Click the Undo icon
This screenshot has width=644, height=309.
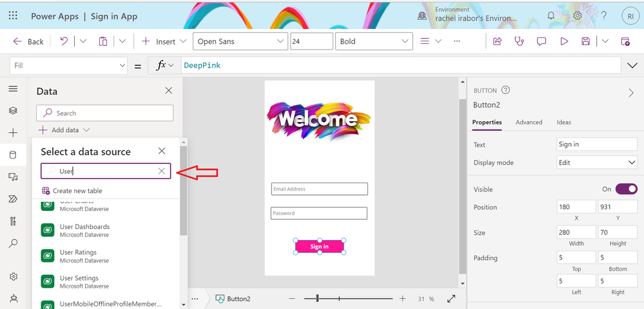[x=64, y=41]
